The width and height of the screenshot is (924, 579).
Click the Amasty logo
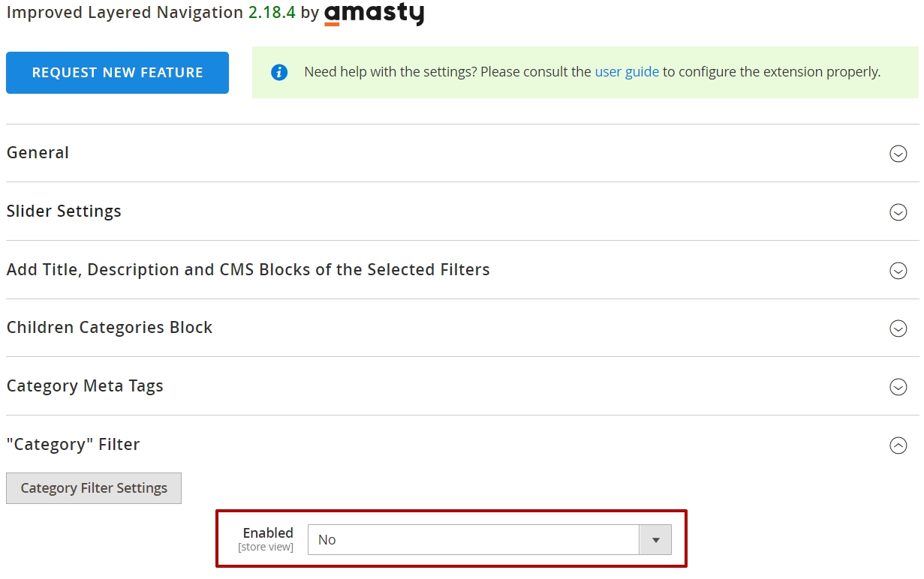374,14
